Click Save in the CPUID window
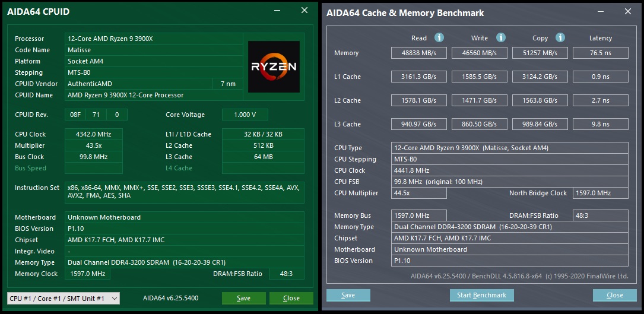 [x=243, y=299]
